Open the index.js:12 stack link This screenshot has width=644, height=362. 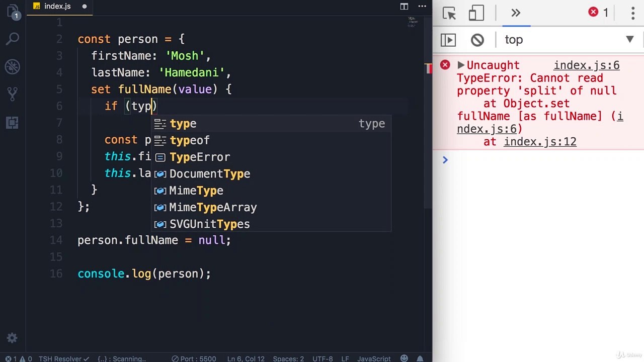[540, 142]
